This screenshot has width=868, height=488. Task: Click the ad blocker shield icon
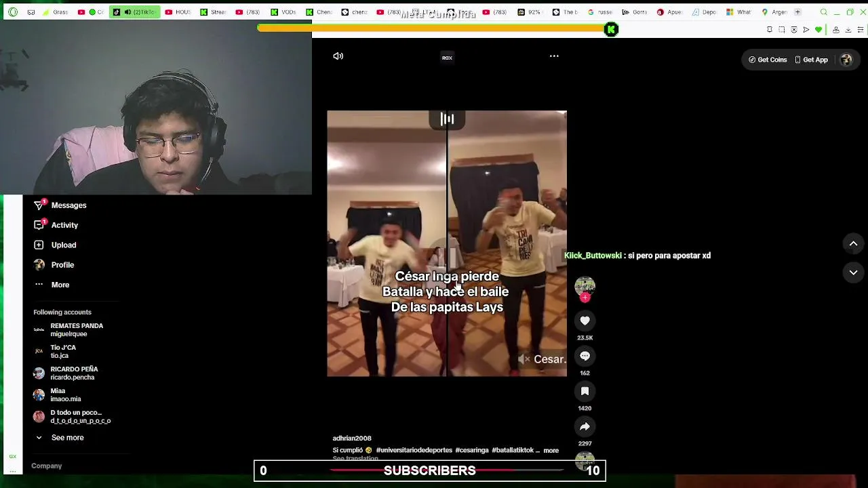[x=794, y=30]
